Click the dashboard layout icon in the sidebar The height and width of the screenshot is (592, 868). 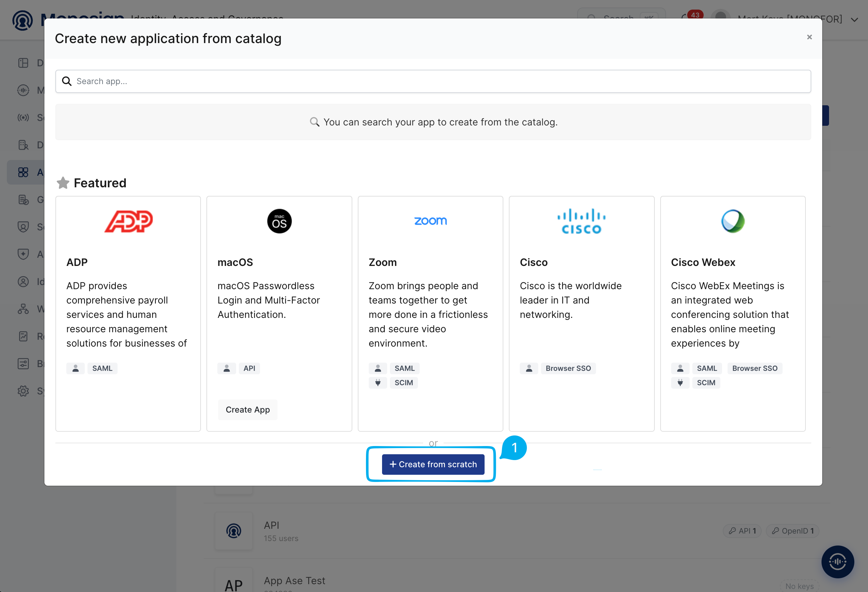pyautogui.click(x=23, y=63)
